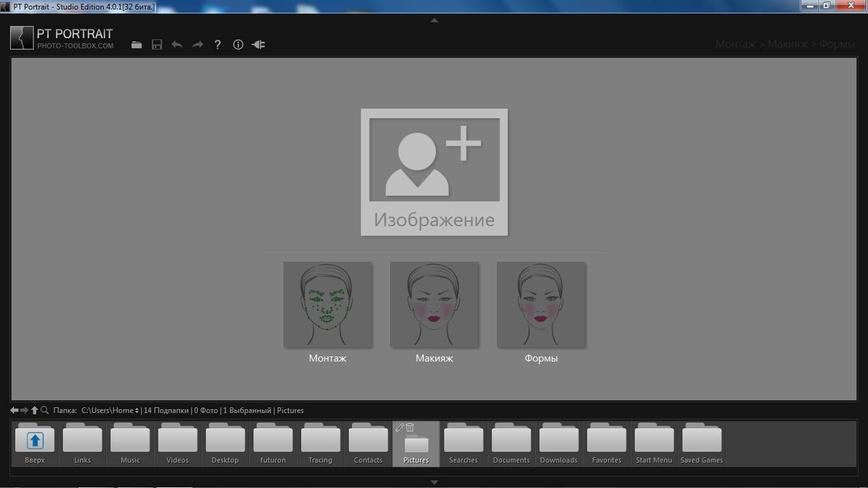
Task: Collapse the bottom browser with the down arrow
Action: point(434,482)
